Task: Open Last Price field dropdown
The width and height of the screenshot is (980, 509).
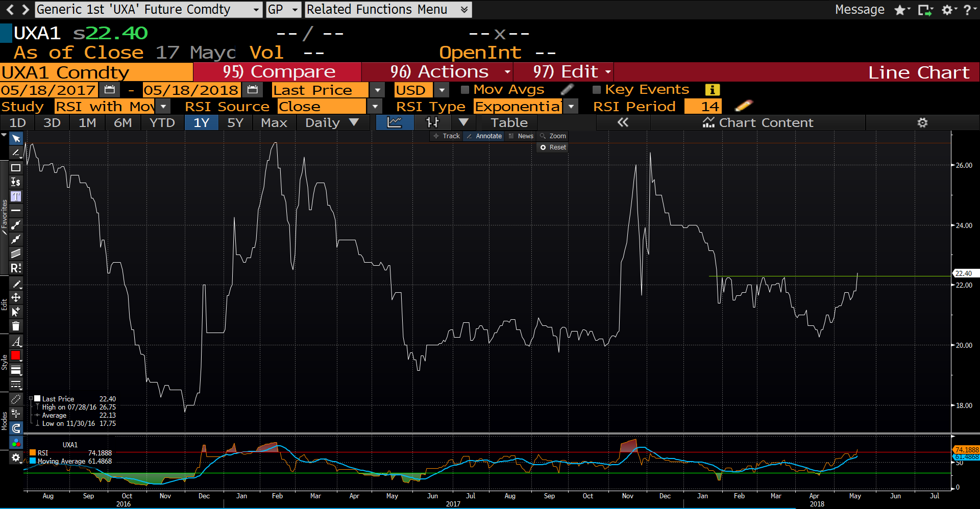Action: tap(377, 90)
